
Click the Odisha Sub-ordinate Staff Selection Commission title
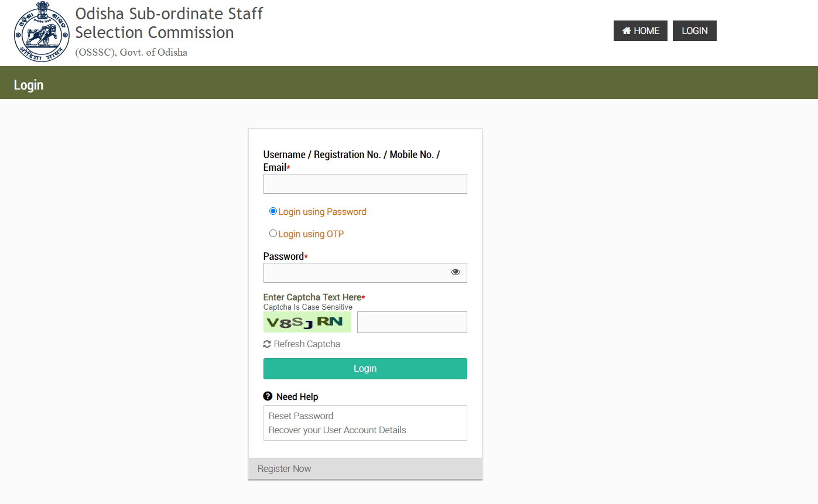tap(169, 23)
